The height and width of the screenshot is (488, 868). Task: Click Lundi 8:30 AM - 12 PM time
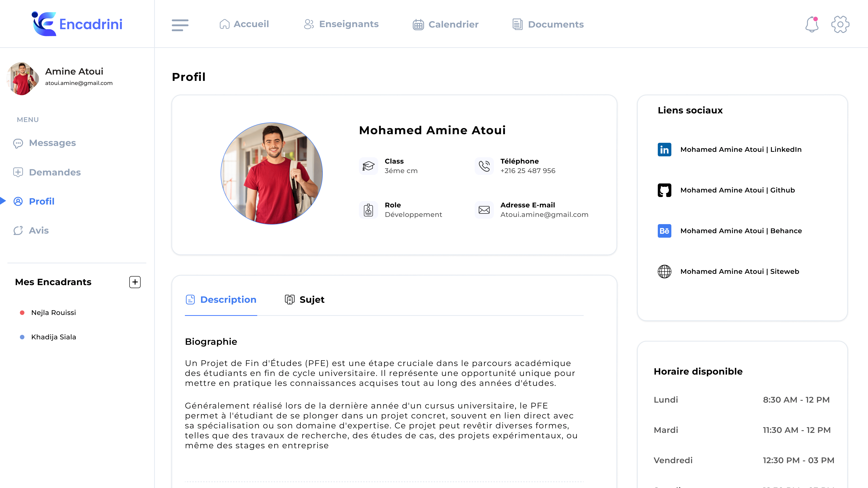(x=796, y=400)
